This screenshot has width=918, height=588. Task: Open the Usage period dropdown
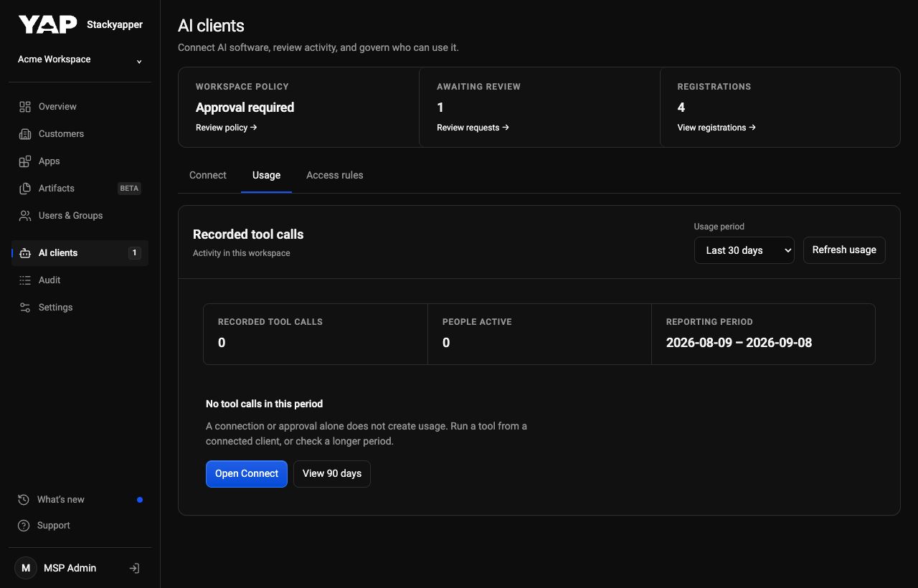pos(744,250)
